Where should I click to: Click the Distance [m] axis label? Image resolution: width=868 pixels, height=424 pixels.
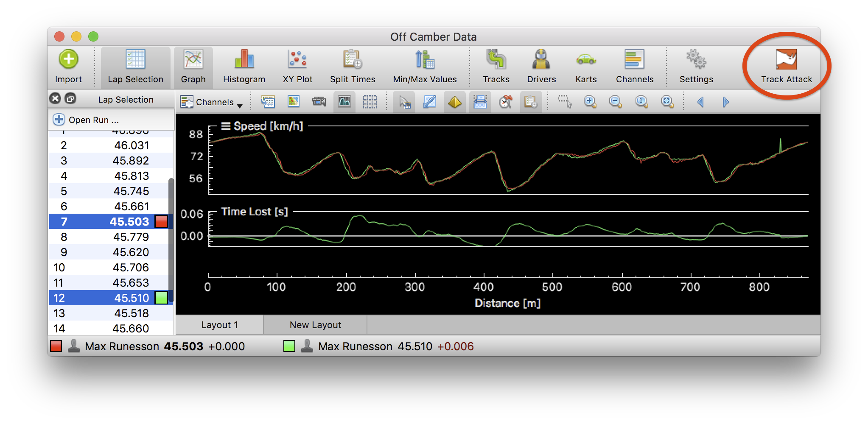tap(507, 303)
